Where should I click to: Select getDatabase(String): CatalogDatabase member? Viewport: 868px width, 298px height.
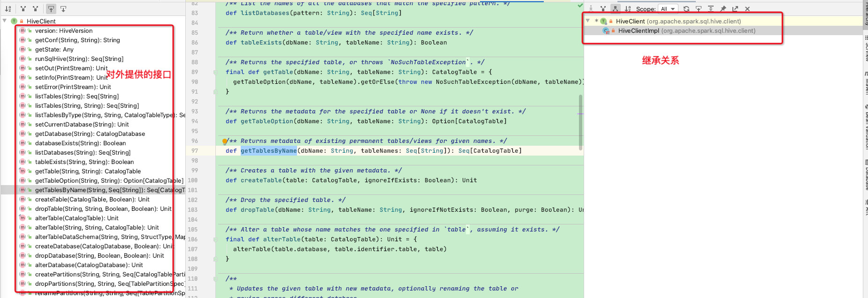pos(90,134)
